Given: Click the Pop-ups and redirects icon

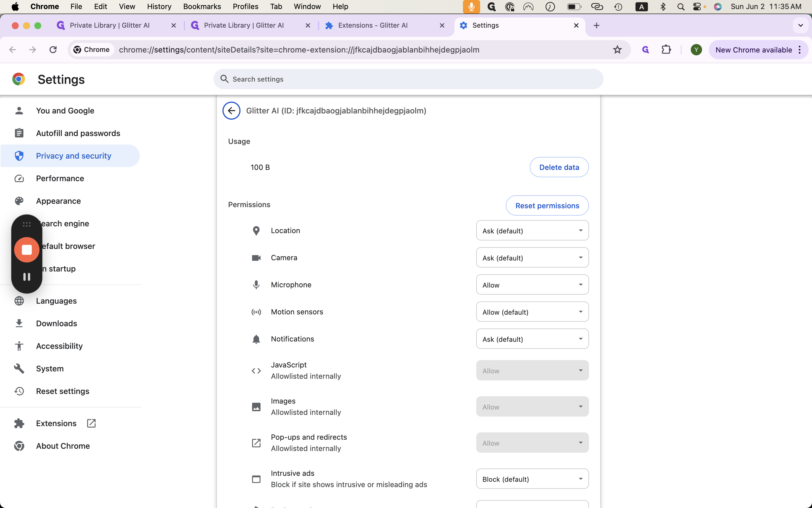Looking at the screenshot, I should click(256, 443).
